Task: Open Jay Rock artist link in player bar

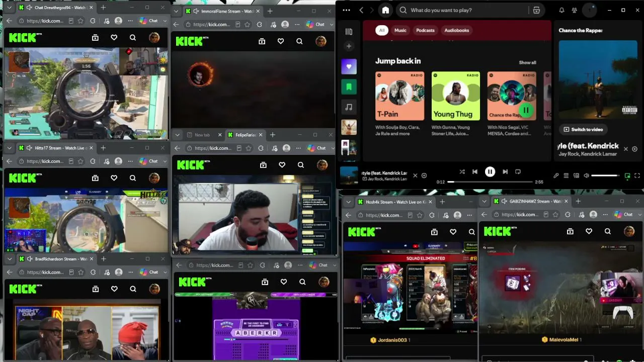Action: pyautogui.click(x=375, y=179)
